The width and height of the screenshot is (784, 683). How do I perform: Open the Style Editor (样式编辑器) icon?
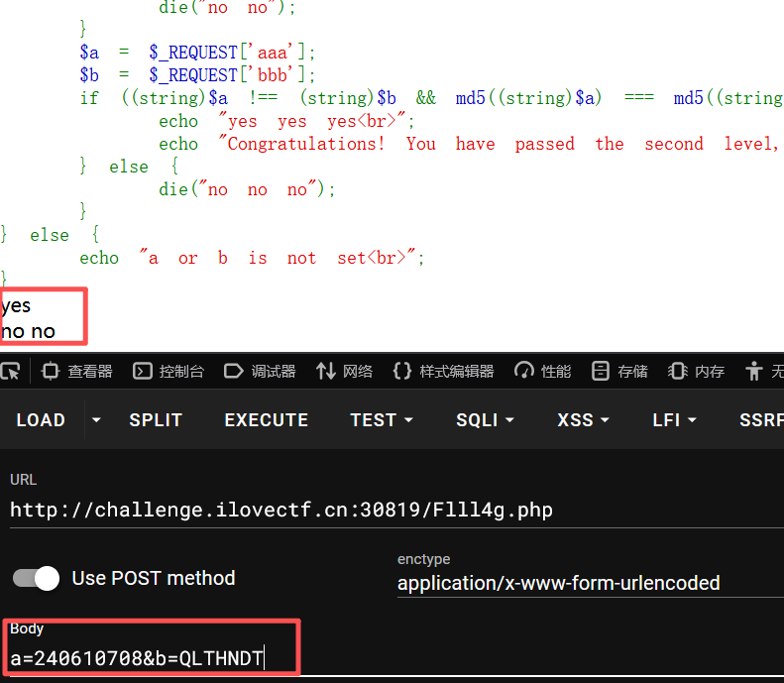point(402,372)
